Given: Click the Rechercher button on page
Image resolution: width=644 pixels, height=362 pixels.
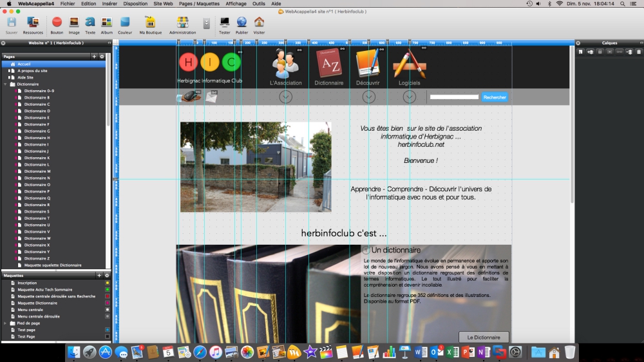Looking at the screenshot, I should (x=495, y=97).
